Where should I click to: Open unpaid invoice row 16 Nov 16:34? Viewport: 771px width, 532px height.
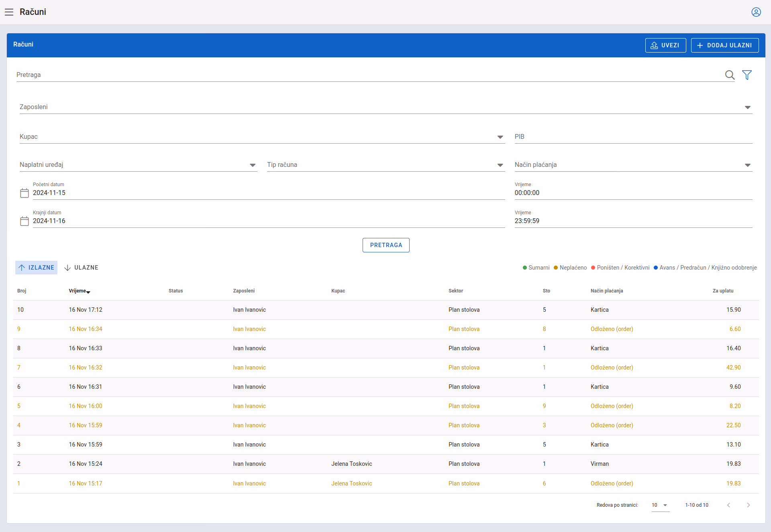coord(386,329)
